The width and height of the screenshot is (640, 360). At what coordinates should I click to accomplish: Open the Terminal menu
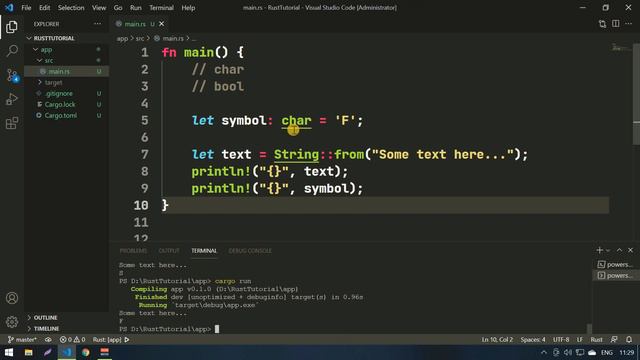point(161,8)
